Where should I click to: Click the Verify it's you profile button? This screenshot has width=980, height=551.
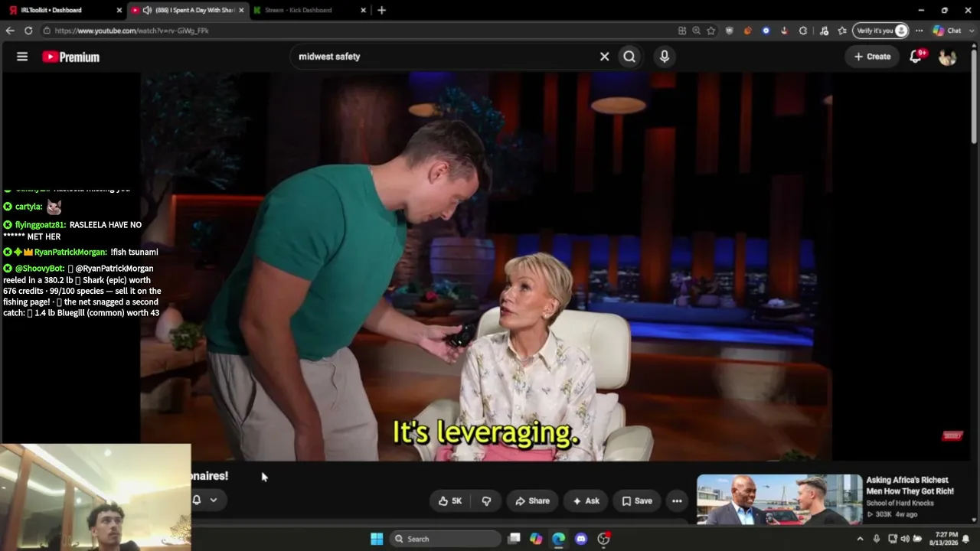point(881,31)
